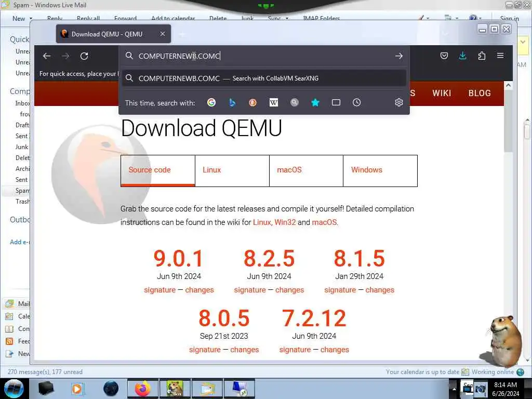Click the go arrow in the address bar

(398, 56)
